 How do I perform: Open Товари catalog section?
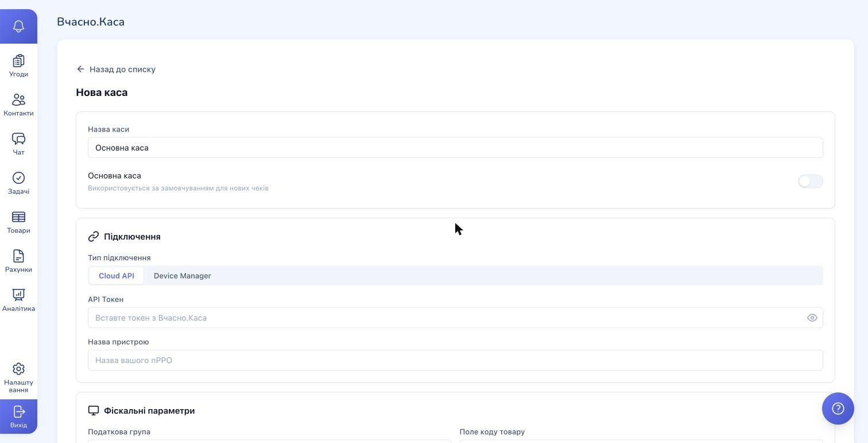click(18, 222)
